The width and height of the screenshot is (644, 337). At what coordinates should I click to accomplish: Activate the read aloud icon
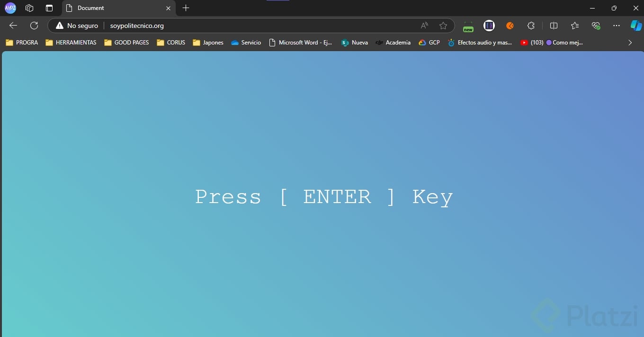(x=424, y=26)
